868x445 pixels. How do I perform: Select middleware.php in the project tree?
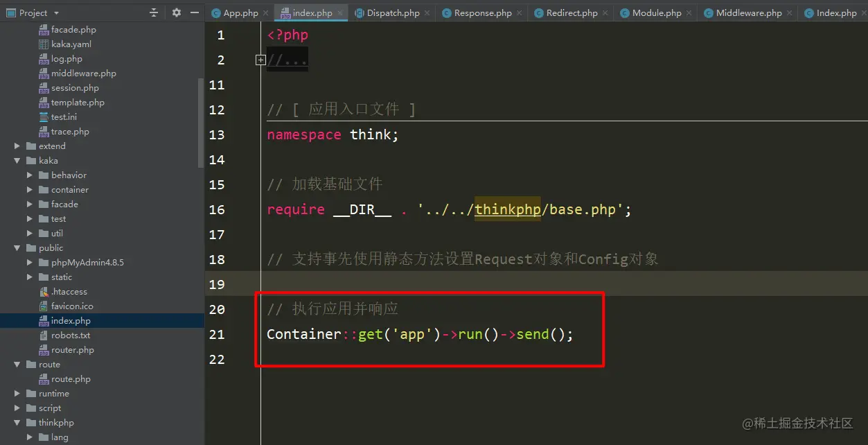(83, 73)
